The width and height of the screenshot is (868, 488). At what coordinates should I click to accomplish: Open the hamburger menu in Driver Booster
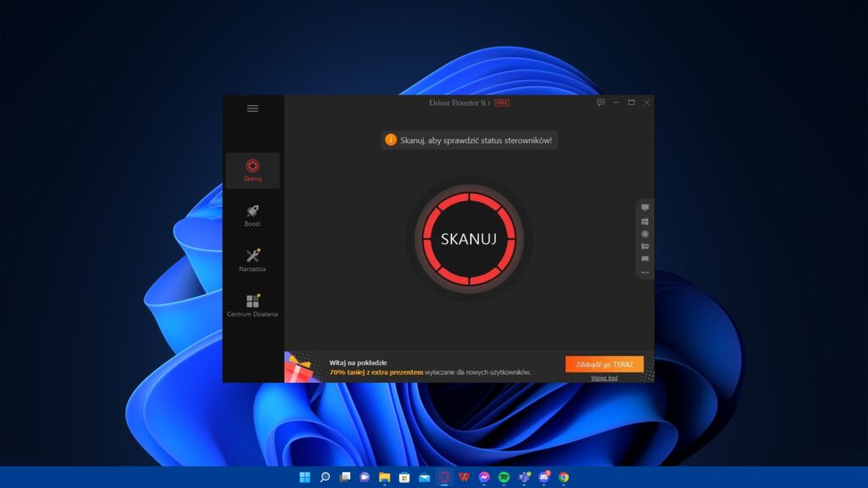(x=253, y=108)
